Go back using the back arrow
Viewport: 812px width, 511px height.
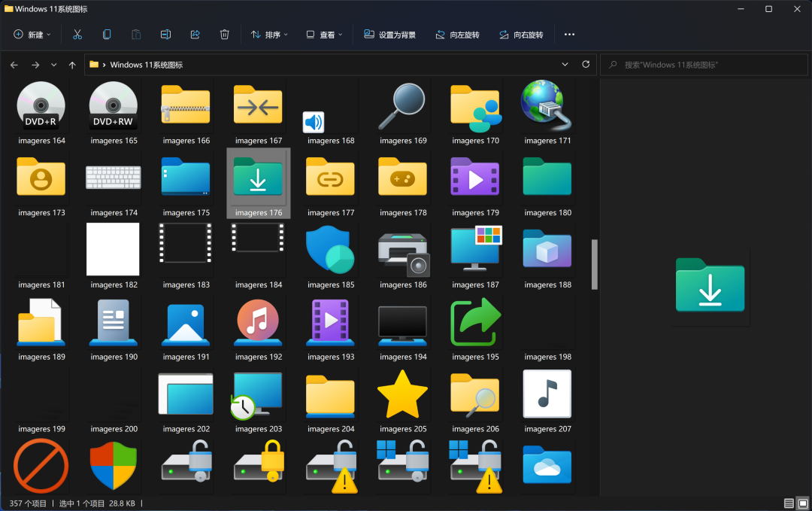[14, 65]
